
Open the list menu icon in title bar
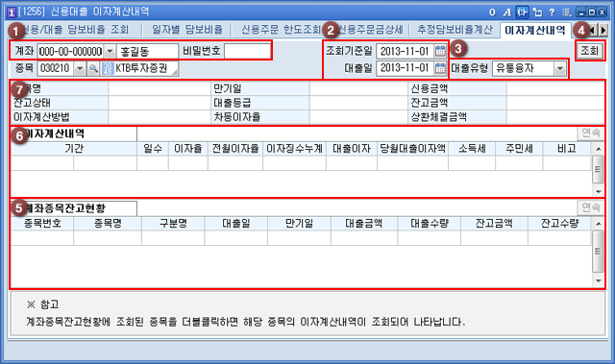[x=566, y=12]
